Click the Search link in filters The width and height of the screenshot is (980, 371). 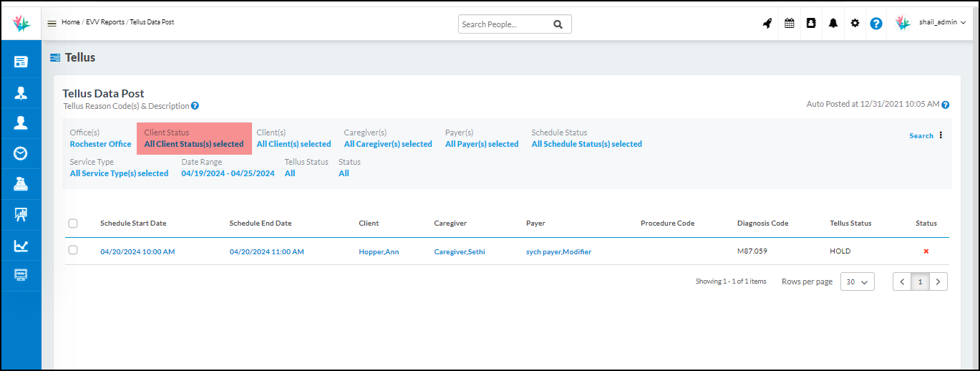click(x=921, y=136)
